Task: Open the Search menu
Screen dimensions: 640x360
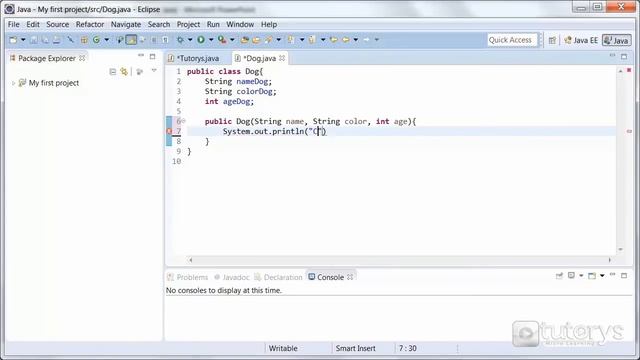Action: coord(159,24)
